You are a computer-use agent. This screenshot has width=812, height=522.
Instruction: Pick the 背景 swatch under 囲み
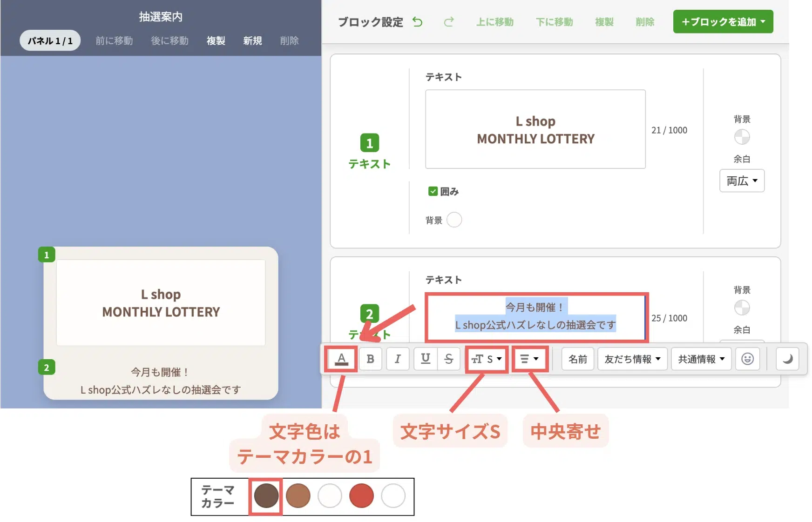click(x=454, y=220)
